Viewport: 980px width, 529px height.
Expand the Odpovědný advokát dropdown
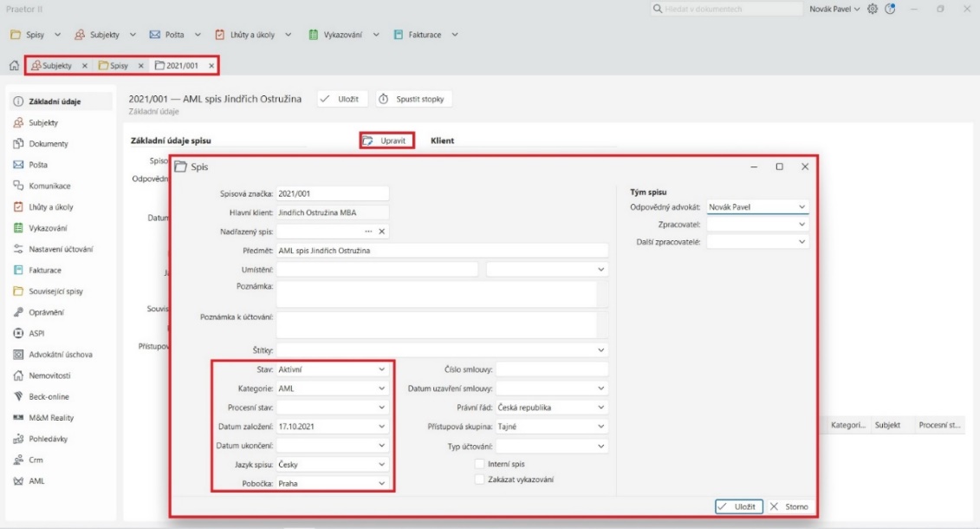[x=802, y=207]
